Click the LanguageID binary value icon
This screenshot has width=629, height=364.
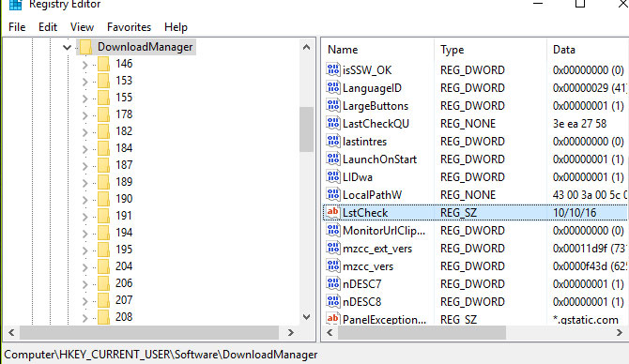tap(333, 87)
